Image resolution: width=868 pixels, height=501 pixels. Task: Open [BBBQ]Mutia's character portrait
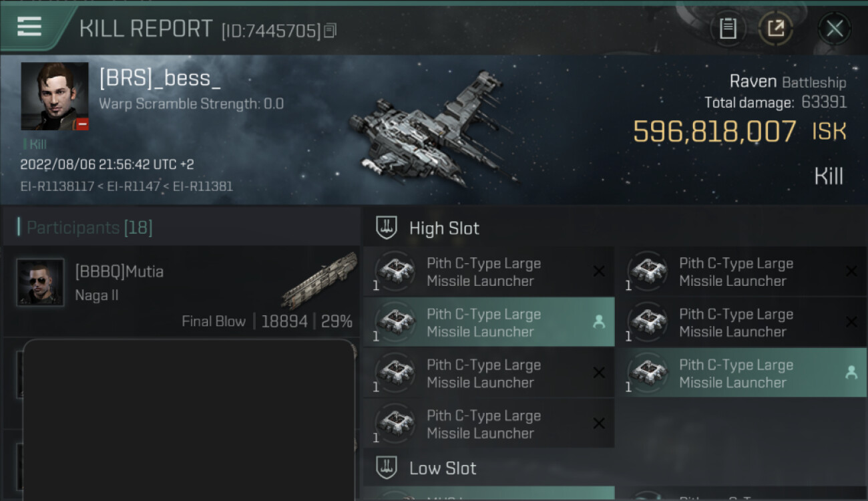pos(41,282)
